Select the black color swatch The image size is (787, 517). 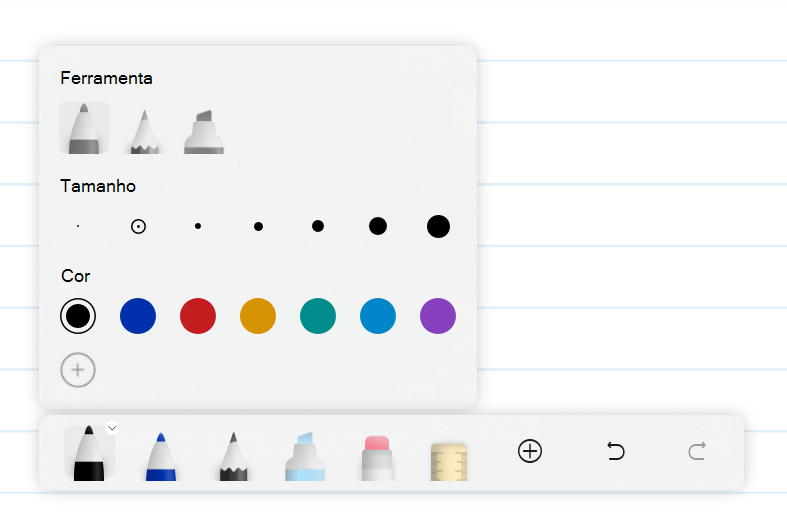tap(78, 316)
